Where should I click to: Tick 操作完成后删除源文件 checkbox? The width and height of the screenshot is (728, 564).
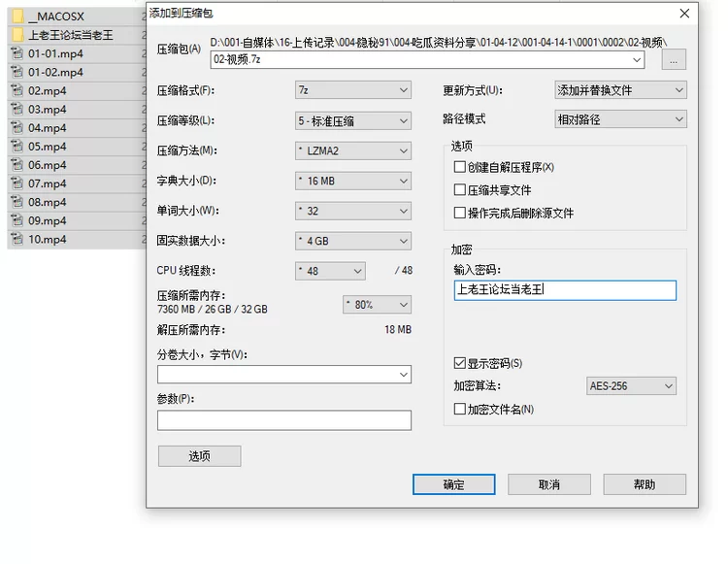(460, 213)
